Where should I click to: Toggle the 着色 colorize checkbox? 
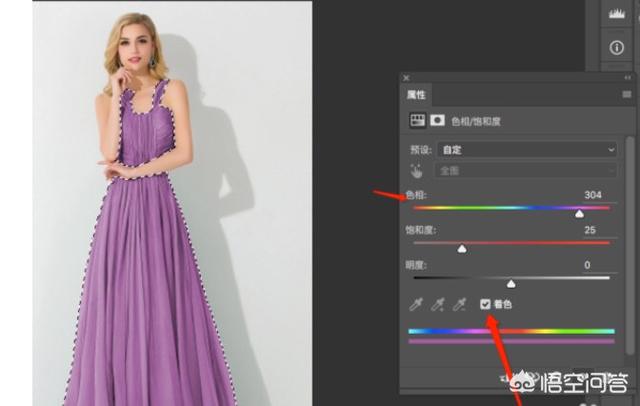click(485, 304)
